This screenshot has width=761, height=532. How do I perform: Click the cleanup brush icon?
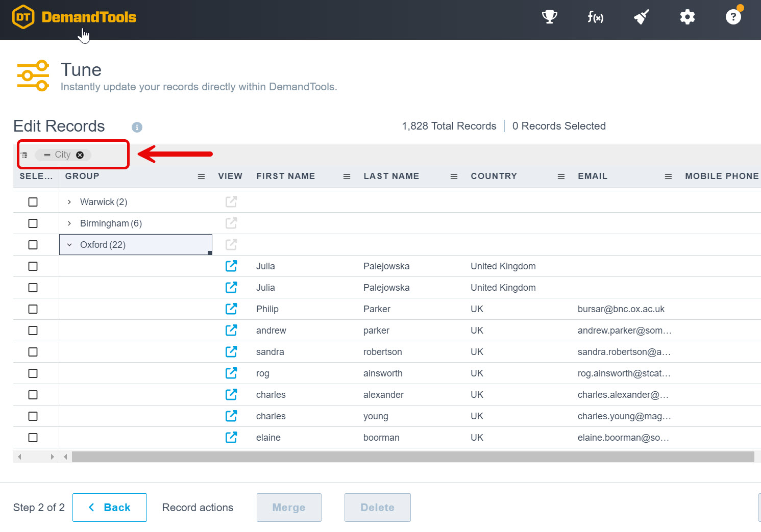click(x=641, y=17)
